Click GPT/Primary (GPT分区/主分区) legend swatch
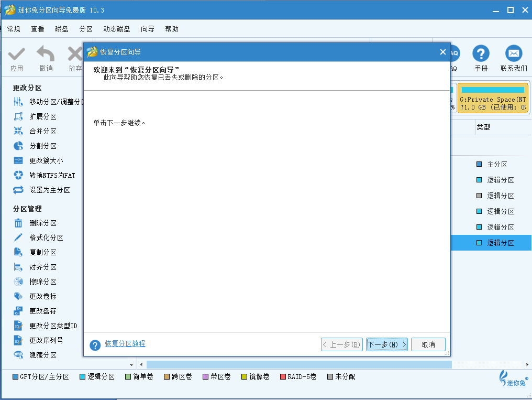The width and height of the screenshot is (532, 400). 15,376
